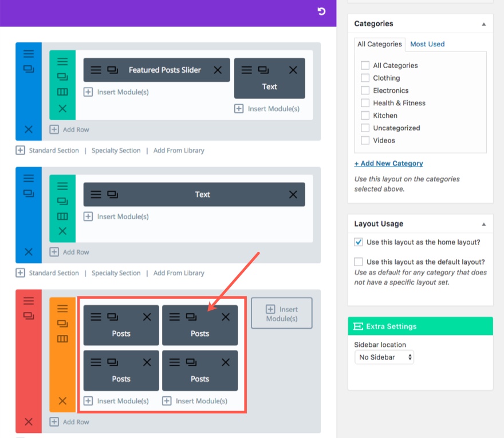Duplicate the Featured Posts Slider module
The height and width of the screenshot is (438, 504).
113,70
